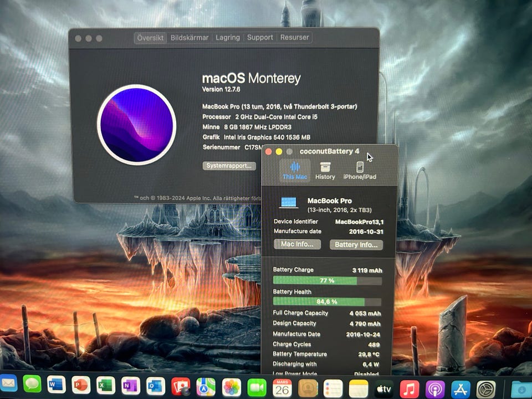Open the Support tab
This screenshot has height=399, width=532.
click(260, 38)
